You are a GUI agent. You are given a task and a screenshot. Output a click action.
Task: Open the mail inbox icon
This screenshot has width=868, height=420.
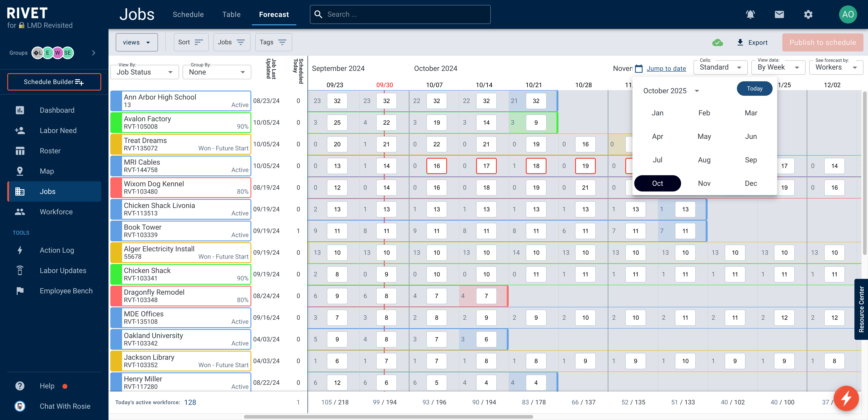point(779,14)
